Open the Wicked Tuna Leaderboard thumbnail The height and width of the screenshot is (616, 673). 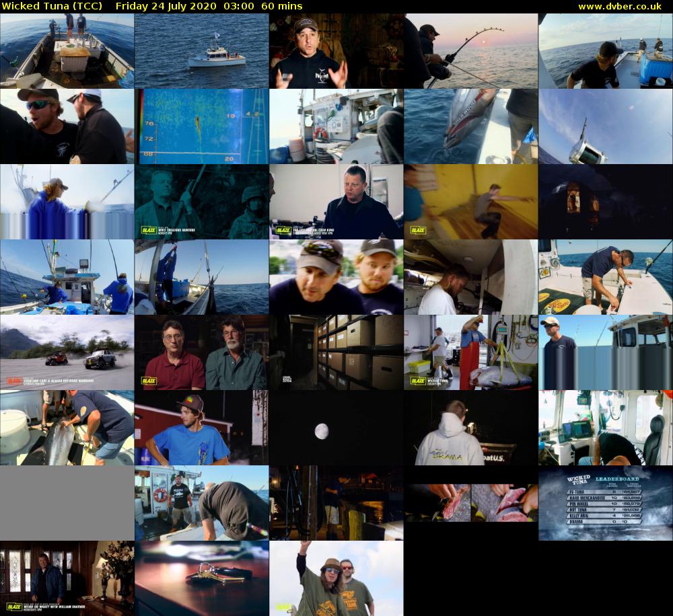[x=606, y=503]
